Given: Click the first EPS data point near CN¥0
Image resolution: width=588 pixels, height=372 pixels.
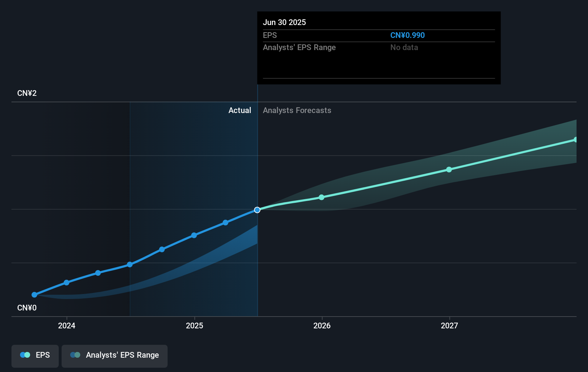Looking at the screenshot, I should pyautogui.click(x=34, y=295).
